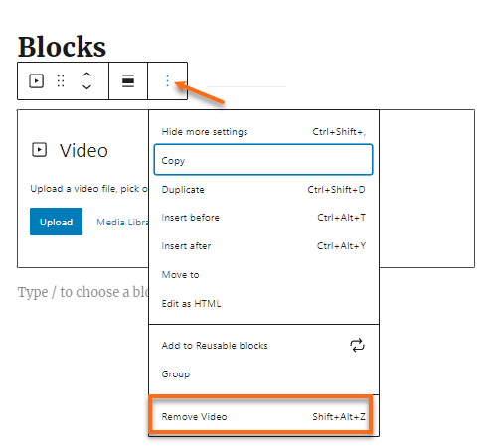Click the 'Video' block heading text
490x448 pixels.
pos(83,151)
